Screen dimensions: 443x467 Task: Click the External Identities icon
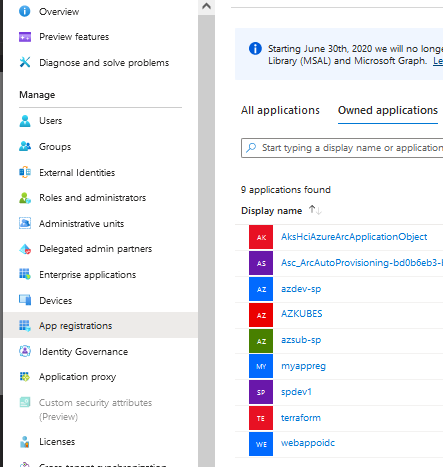point(25,172)
